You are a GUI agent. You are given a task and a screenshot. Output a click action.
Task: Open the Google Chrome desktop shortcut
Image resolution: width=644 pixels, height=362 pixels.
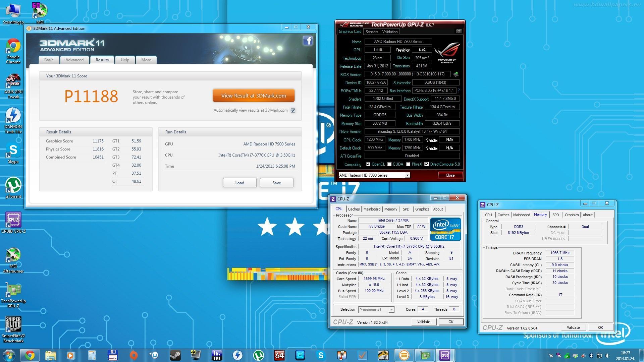point(13,51)
